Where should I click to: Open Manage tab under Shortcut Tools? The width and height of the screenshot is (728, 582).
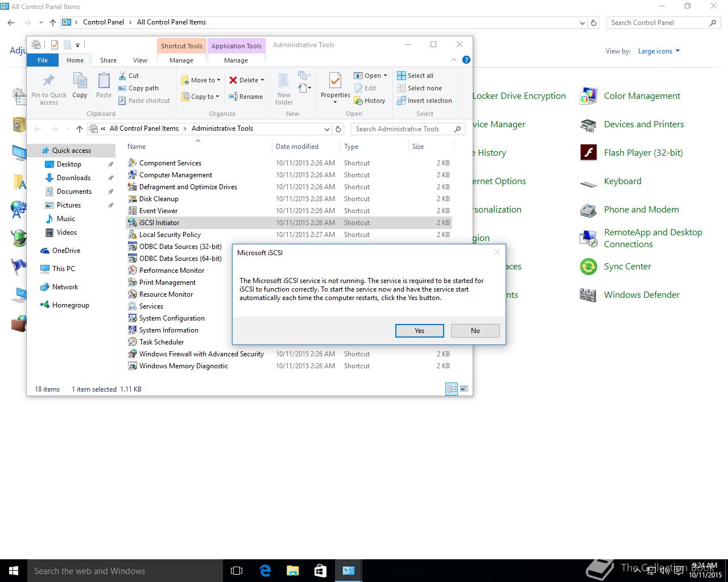tap(181, 60)
